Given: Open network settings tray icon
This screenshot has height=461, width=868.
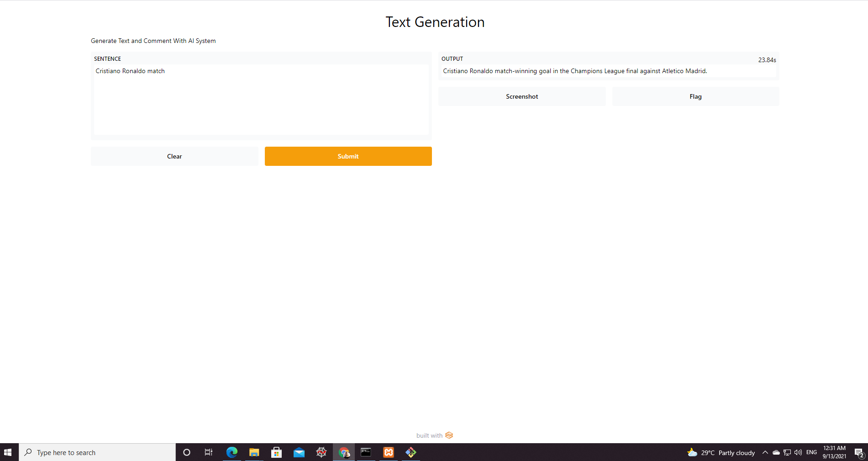Looking at the screenshot, I should pos(787,452).
